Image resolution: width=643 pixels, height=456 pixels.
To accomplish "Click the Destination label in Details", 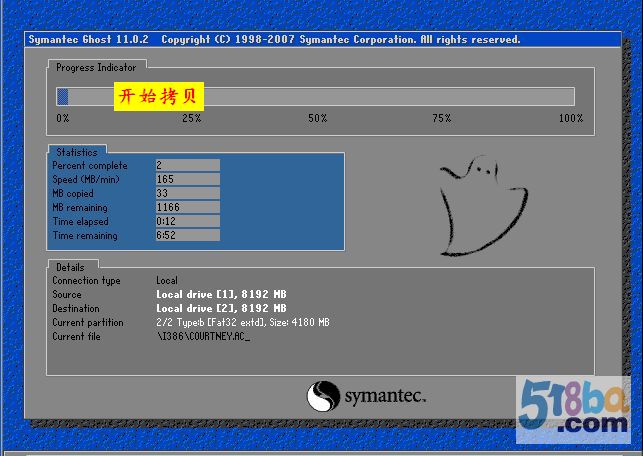I will pyautogui.click(x=76, y=308).
